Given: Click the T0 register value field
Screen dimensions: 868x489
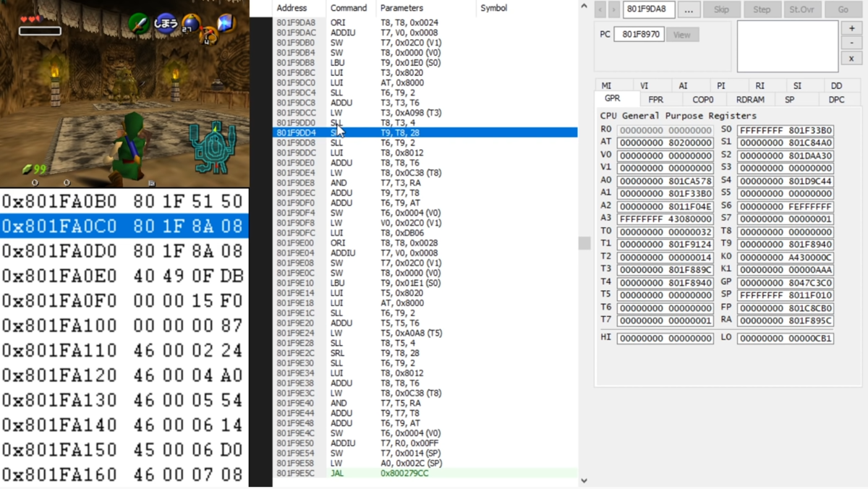Looking at the screenshot, I should (x=665, y=231).
